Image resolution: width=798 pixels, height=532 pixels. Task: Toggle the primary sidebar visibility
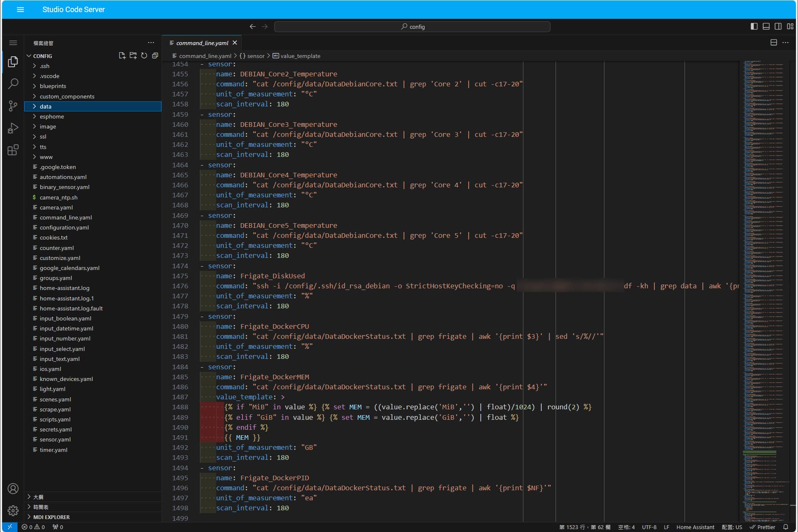pyautogui.click(x=753, y=26)
